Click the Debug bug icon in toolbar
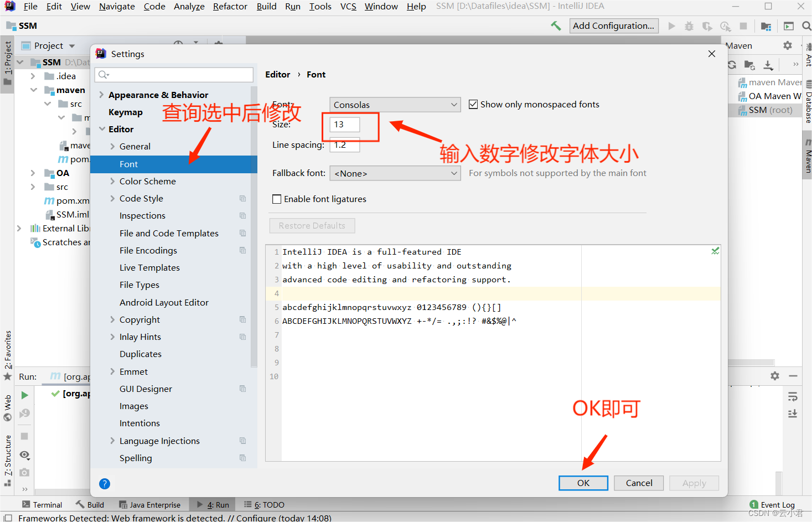The height and width of the screenshot is (522, 812). click(689, 26)
